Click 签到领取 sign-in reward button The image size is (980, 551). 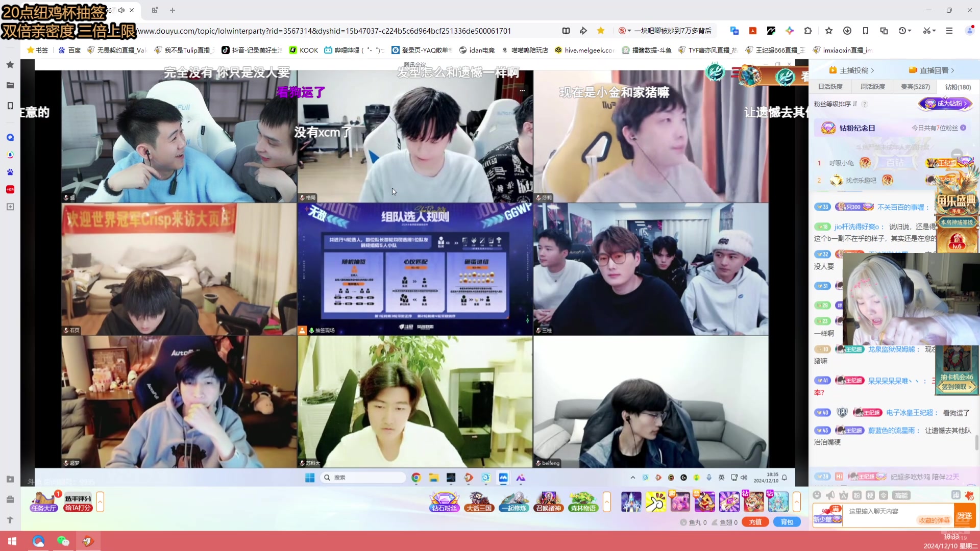click(x=957, y=387)
